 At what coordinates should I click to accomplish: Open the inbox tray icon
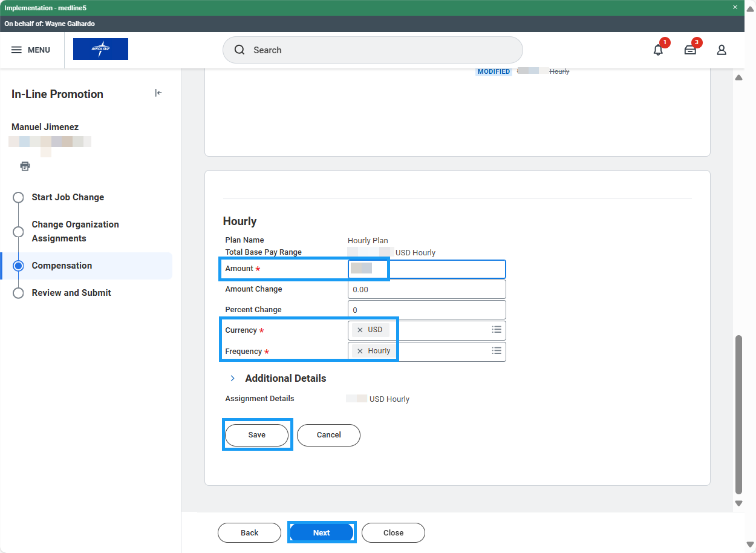pos(690,50)
